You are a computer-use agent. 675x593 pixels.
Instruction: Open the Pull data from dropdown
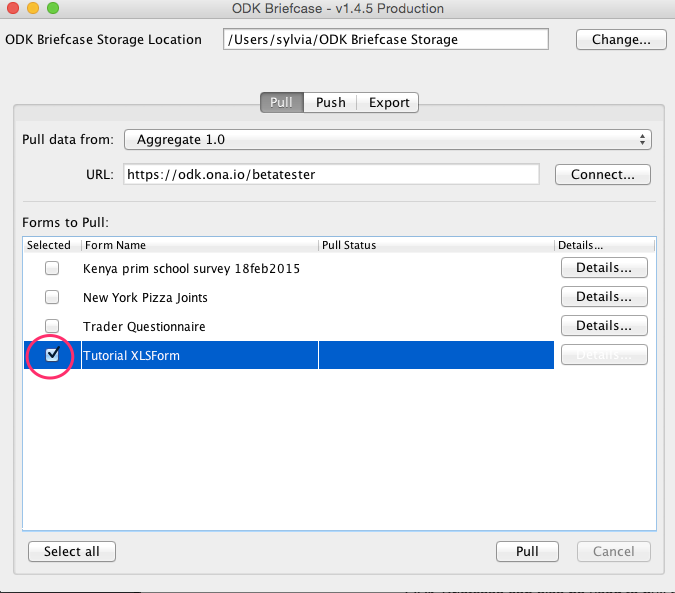[x=388, y=140]
